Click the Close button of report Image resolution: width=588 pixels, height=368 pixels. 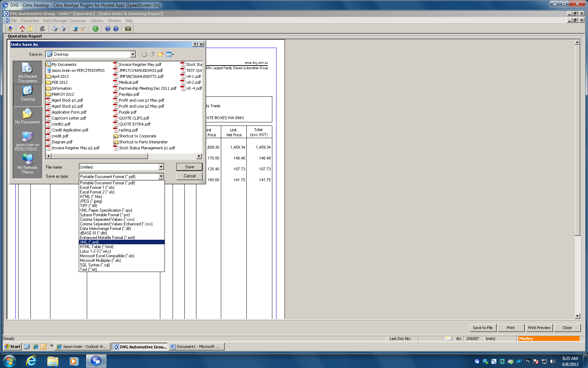(567, 328)
